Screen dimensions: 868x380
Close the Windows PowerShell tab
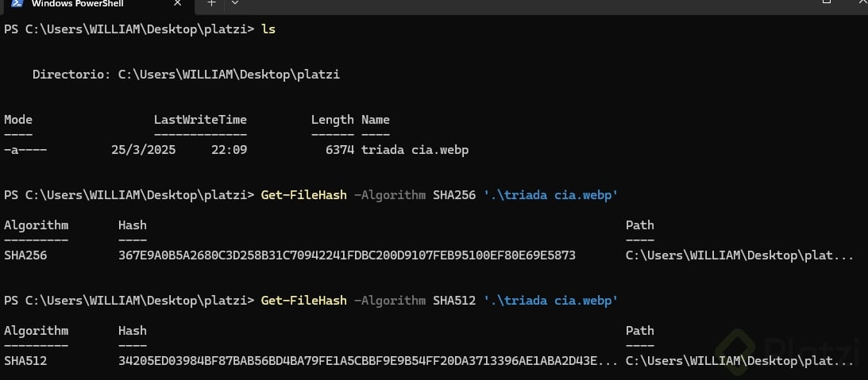coord(177,4)
